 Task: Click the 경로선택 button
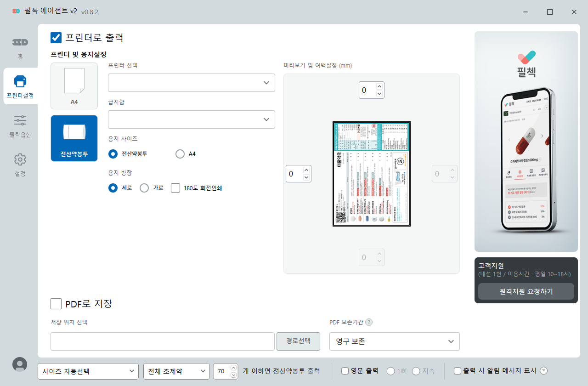click(298, 341)
